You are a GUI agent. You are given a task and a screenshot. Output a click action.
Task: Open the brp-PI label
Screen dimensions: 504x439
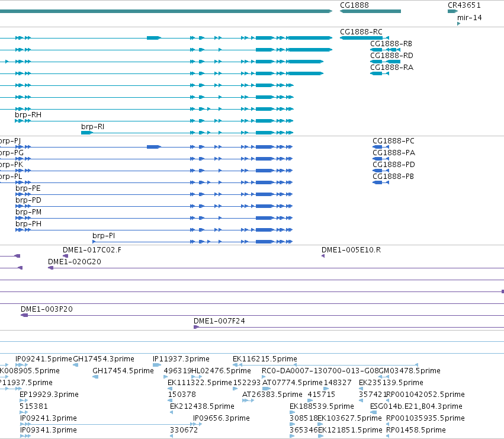coord(104,236)
